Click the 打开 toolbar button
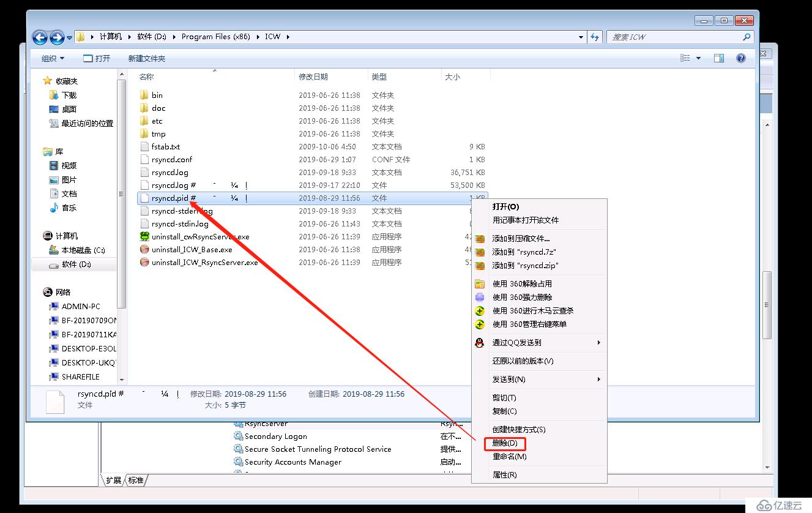Viewport: 812px width, 513px height. coord(97,58)
